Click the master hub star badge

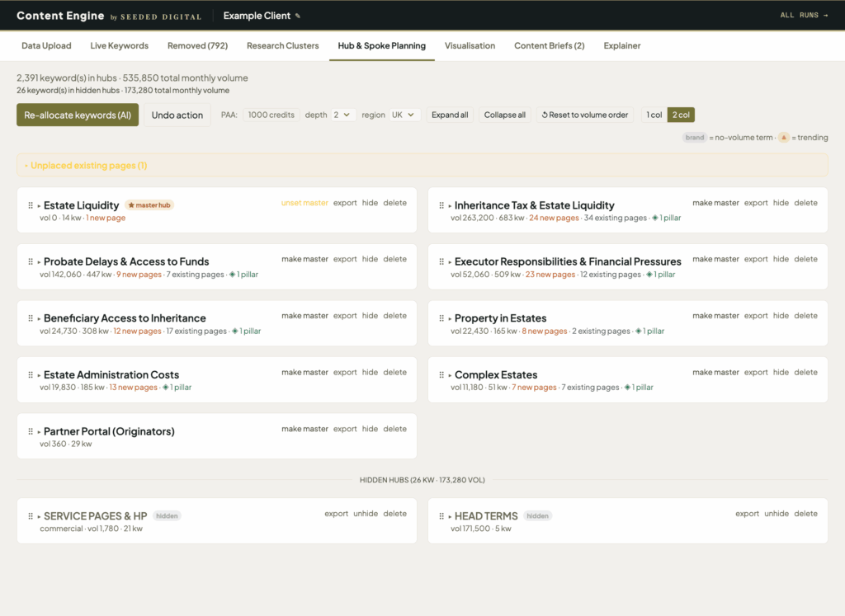tap(149, 205)
